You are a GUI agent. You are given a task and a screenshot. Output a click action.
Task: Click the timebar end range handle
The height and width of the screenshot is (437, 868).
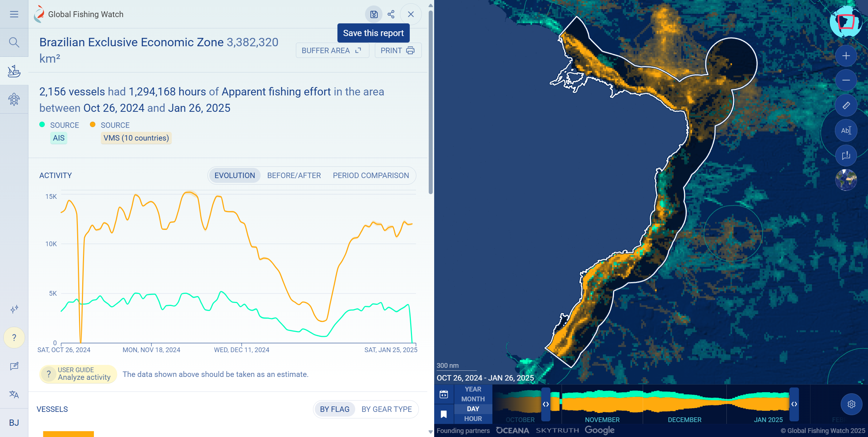pos(794,404)
